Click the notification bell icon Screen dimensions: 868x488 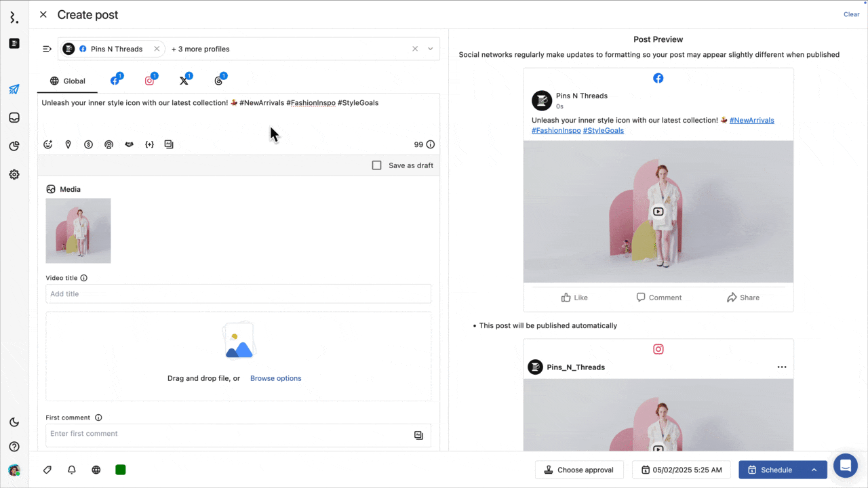[72, 470]
